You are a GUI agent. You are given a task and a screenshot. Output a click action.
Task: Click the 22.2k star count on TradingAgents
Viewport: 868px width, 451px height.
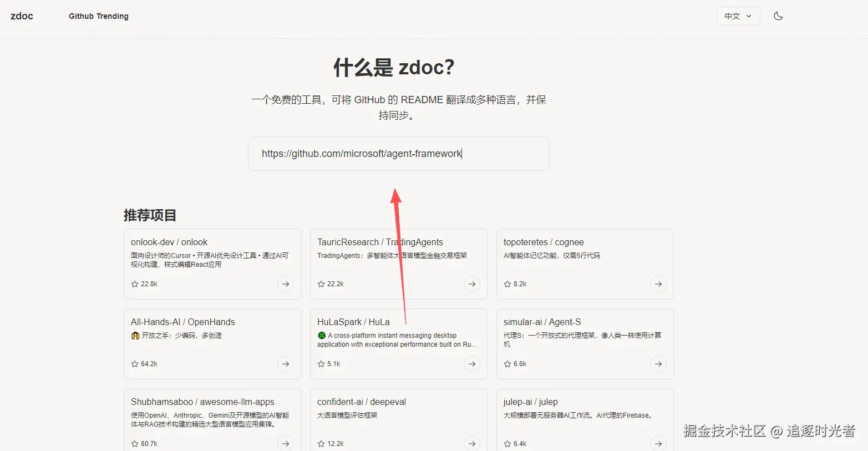[336, 284]
